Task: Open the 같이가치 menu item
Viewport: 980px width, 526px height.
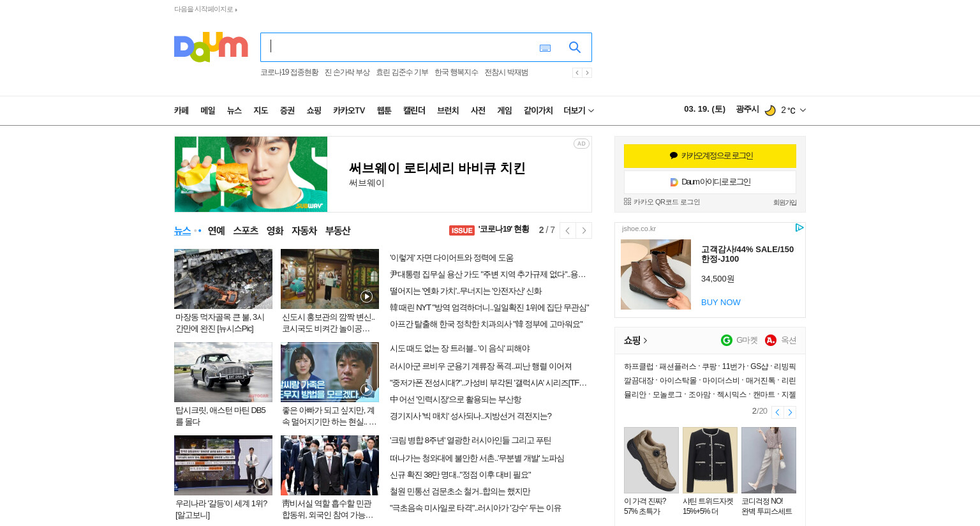Action: 538,110
